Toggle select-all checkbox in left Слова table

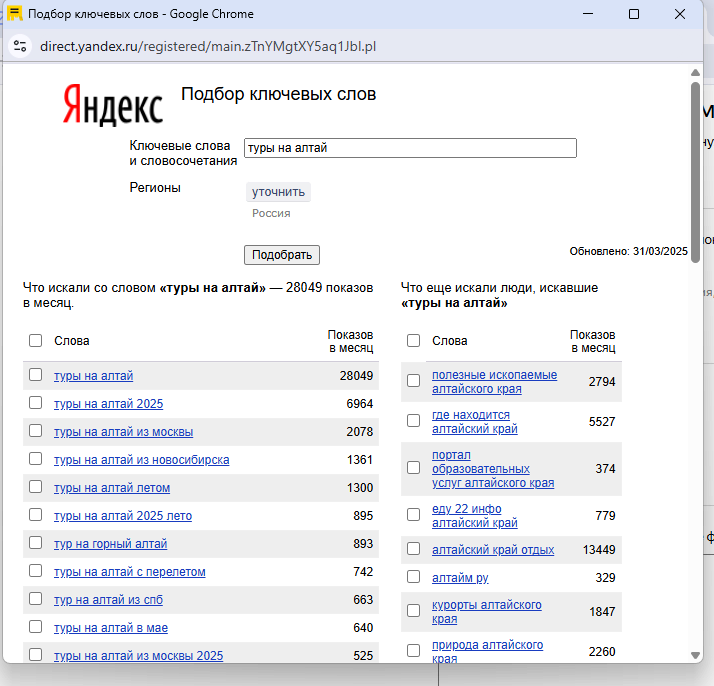tap(36, 340)
